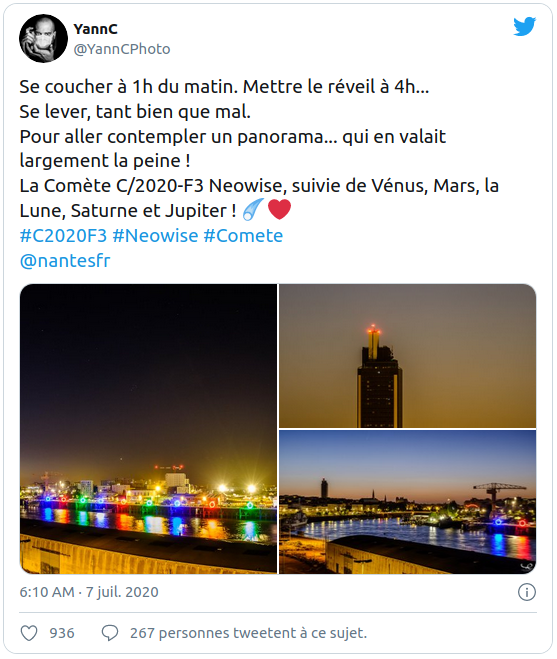Open the colorful harbor lights night photo
Image resolution: width=557 pixels, height=659 pixels.
click(148, 429)
